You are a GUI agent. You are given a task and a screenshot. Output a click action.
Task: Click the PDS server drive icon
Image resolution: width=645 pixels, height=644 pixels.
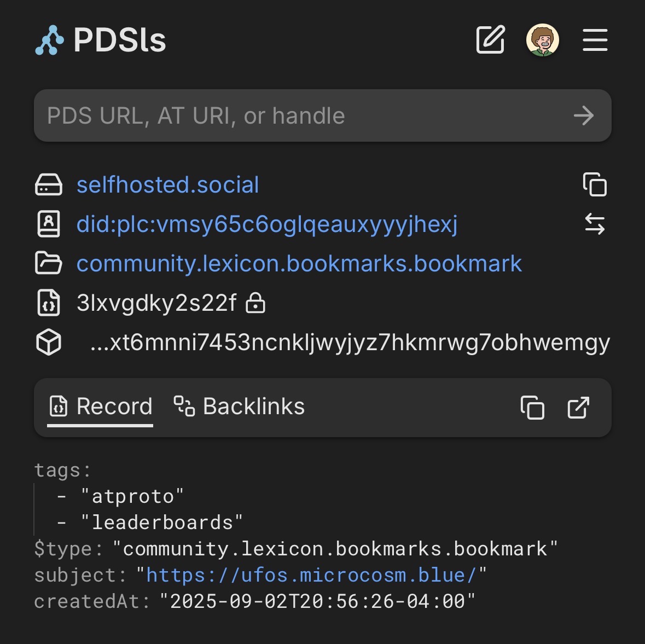pyautogui.click(x=49, y=185)
